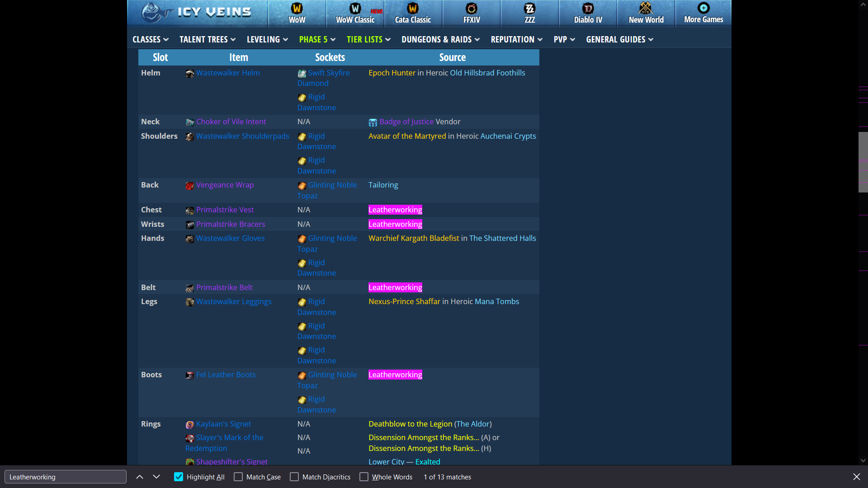Expand the Phase 5 dropdown

[317, 39]
